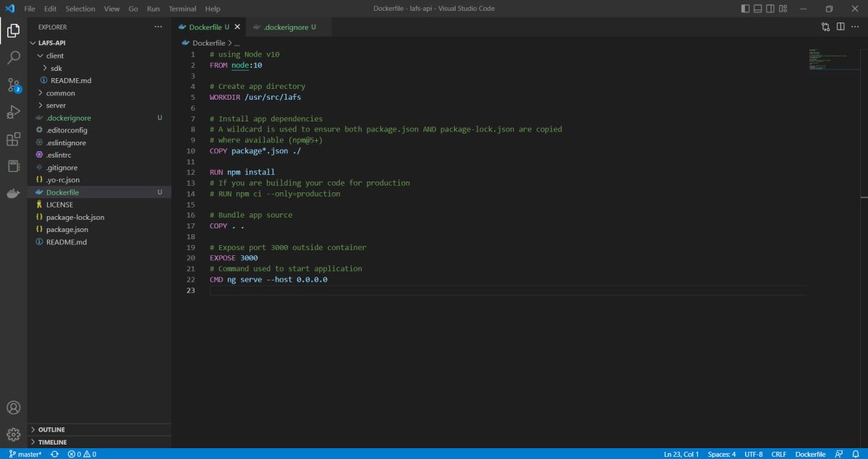Click Ln 23, Col 1 go-to-line indicator
This screenshot has height=459, width=868.
coord(681,454)
